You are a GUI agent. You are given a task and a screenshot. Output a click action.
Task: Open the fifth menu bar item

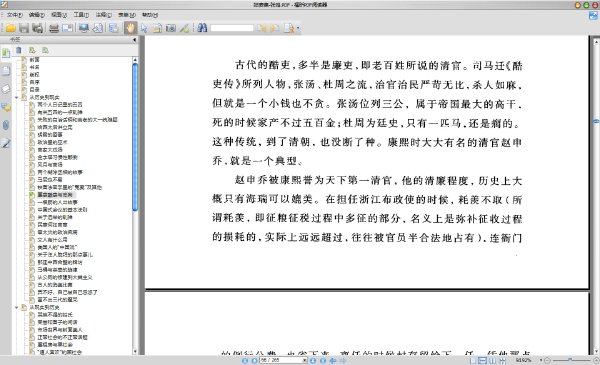tap(104, 15)
